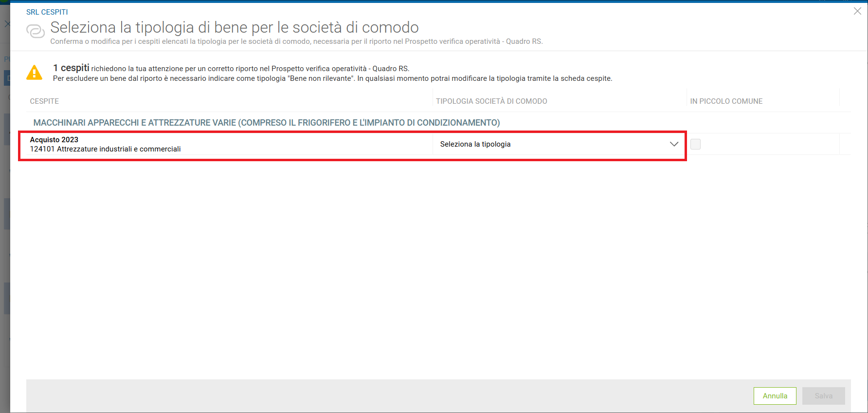Click the 'Acquisto 2023' asset name
Viewport: 868px width, 413px height.
[54, 140]
